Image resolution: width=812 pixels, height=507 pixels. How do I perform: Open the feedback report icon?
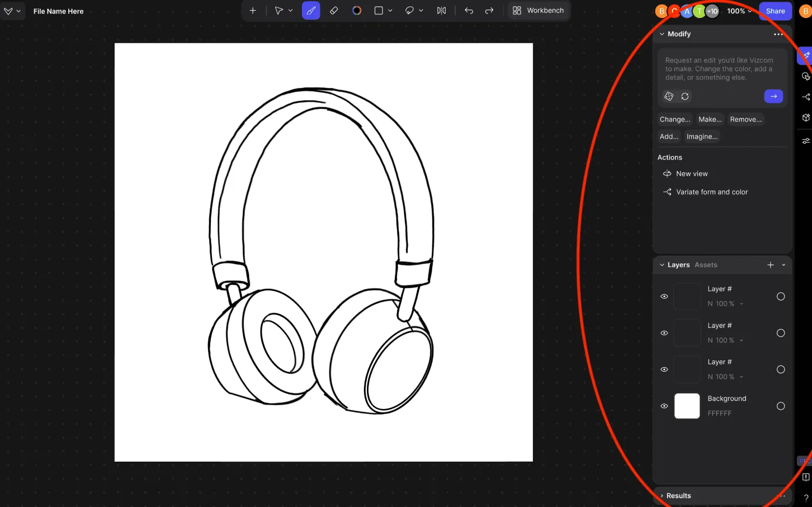point(805,477)
